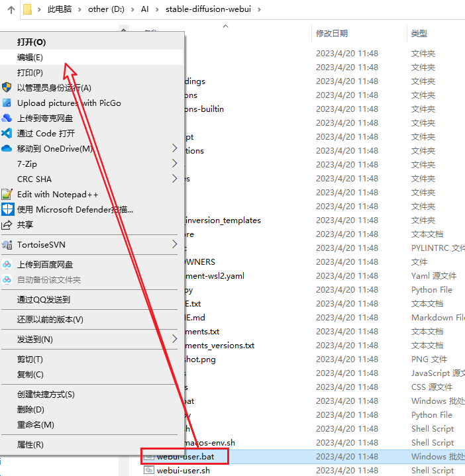465x476 pixels.
Task: Click the file ending in ment-wsl2.yaml
Action: 215,275
